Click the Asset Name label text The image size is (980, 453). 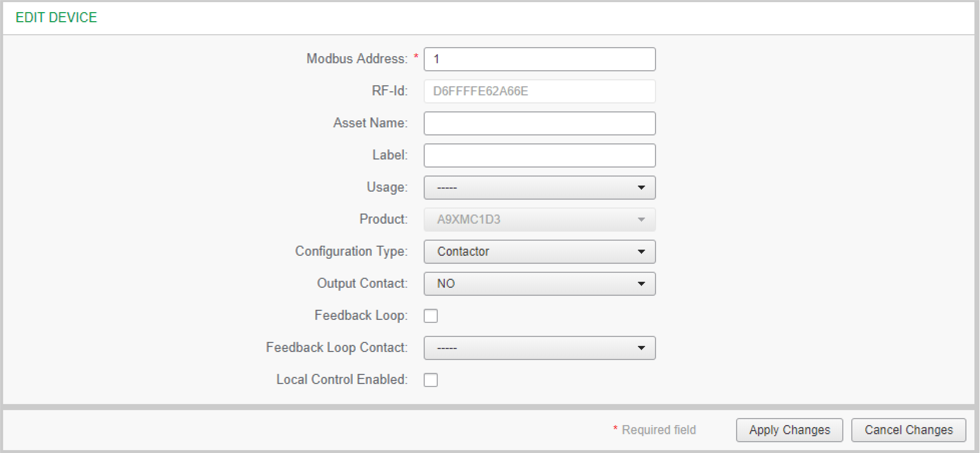[370, 123]
